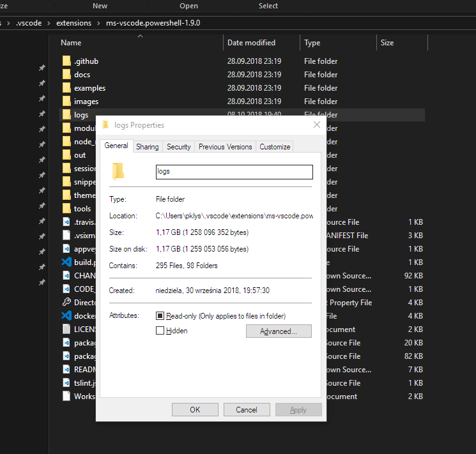Select the logs folder icon in file list

66,115
